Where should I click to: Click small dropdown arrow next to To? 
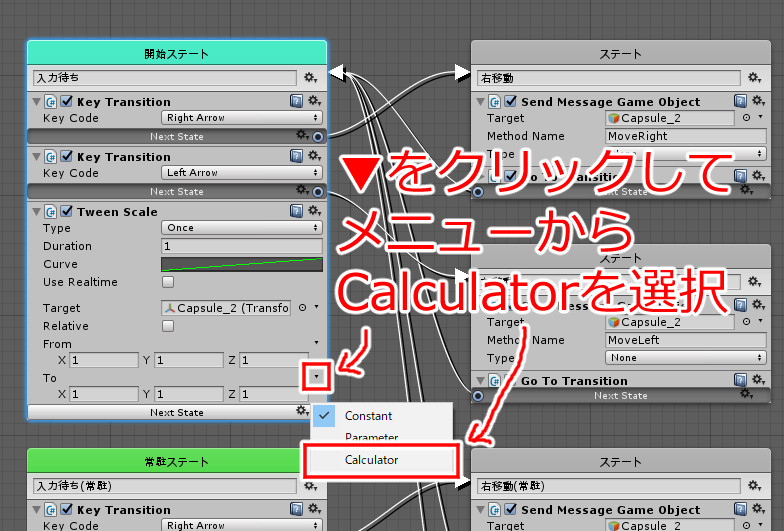316,376
